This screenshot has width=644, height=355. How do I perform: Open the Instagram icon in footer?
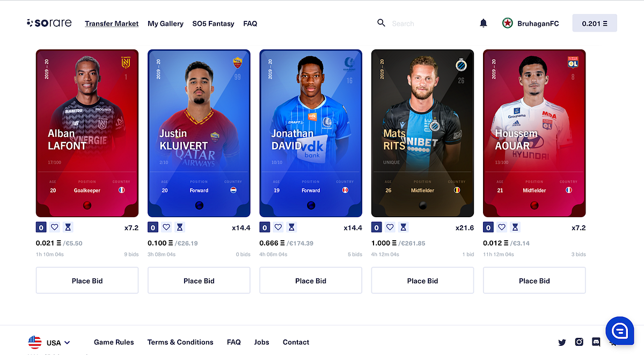pyautogui.click(x=579, y=342)
